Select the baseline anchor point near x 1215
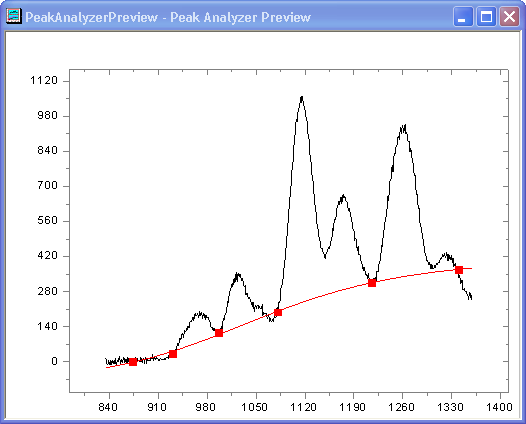The image size is (526, 424). coord(372,283)
